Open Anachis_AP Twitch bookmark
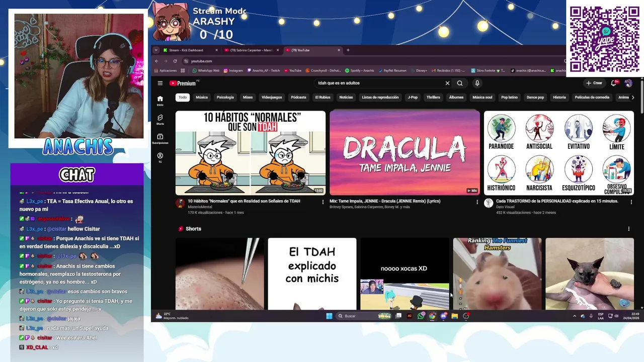 click(x=264, y=71)
